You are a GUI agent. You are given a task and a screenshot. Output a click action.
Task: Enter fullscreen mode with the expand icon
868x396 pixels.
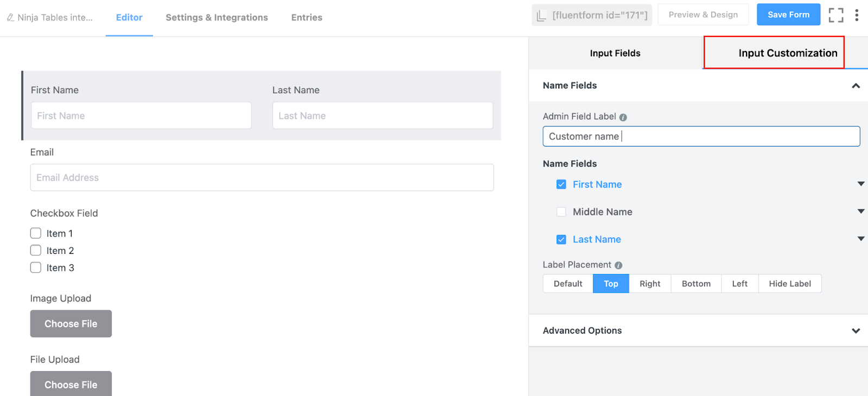click(835, 15)
